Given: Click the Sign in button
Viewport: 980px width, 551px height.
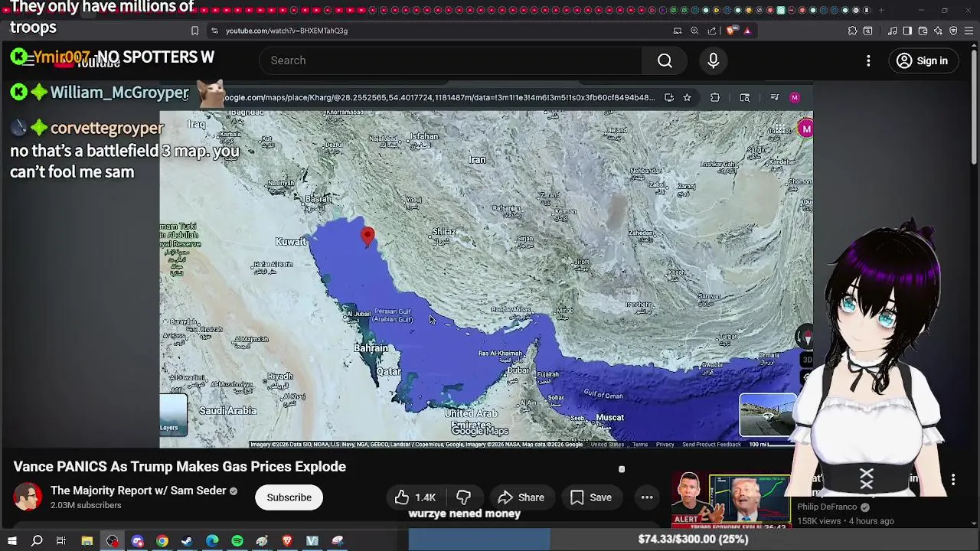Looking at the screenshot, I should 922,60.
